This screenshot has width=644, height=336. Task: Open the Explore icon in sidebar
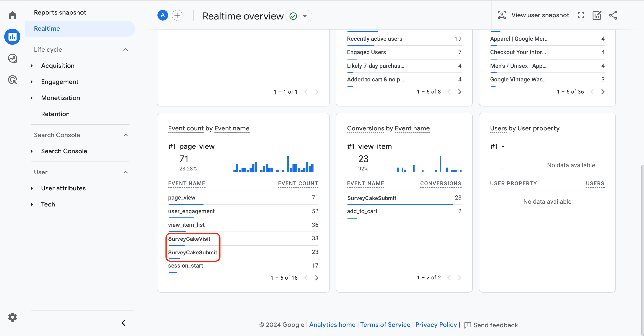[12, 58]
